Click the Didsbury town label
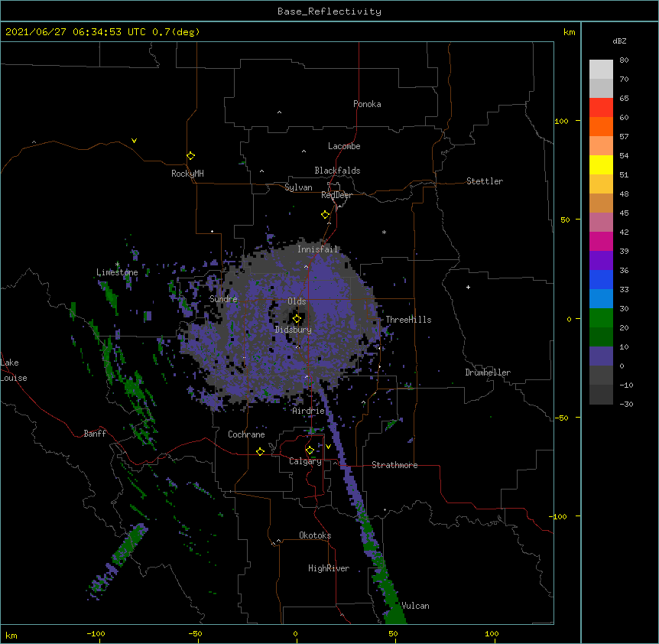Screen dimensions: 659x644 pyautogui.click(x=294, y=330)
